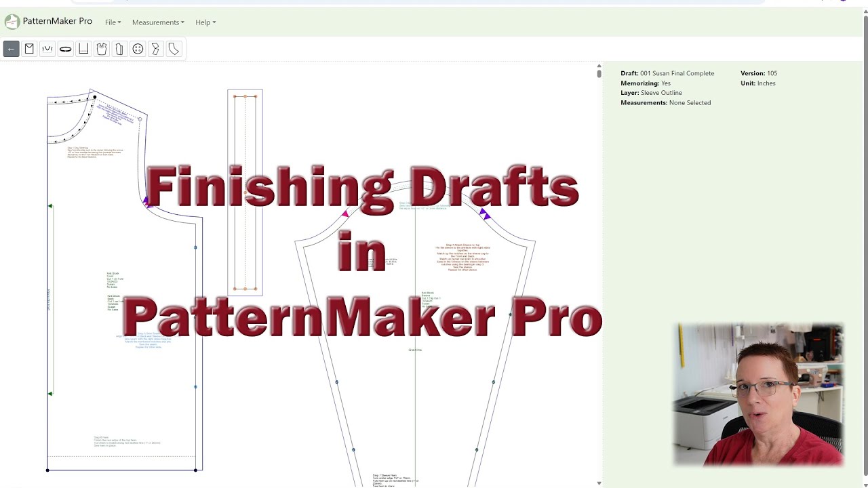Select the hem tool icon
868x488 pixels.
83,49
